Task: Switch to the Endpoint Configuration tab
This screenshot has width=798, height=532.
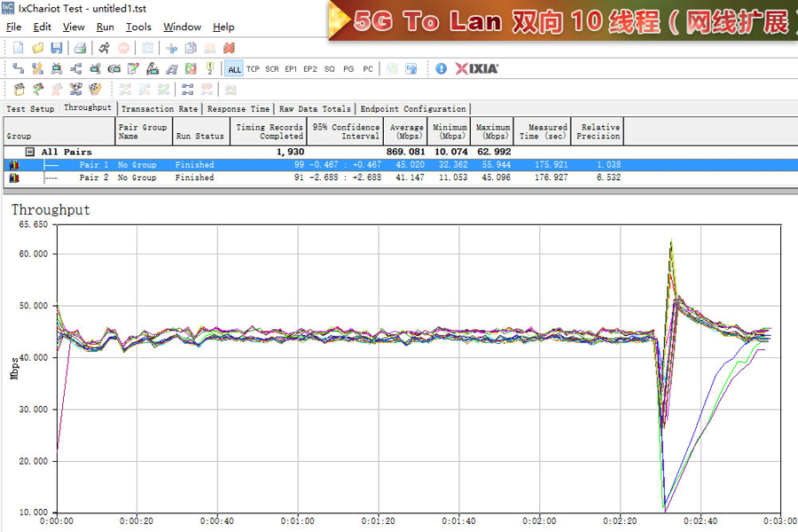Action: pyautogui.click(x=413, y=109)
